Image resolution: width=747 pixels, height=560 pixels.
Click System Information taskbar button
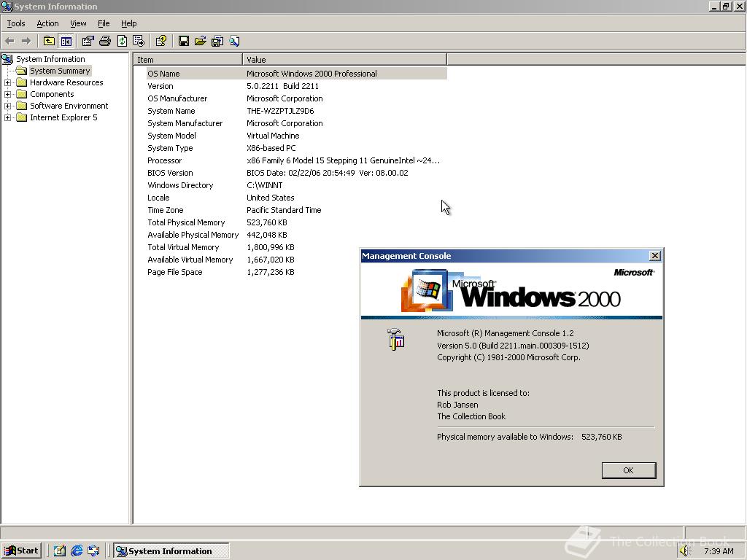[171, 551]
